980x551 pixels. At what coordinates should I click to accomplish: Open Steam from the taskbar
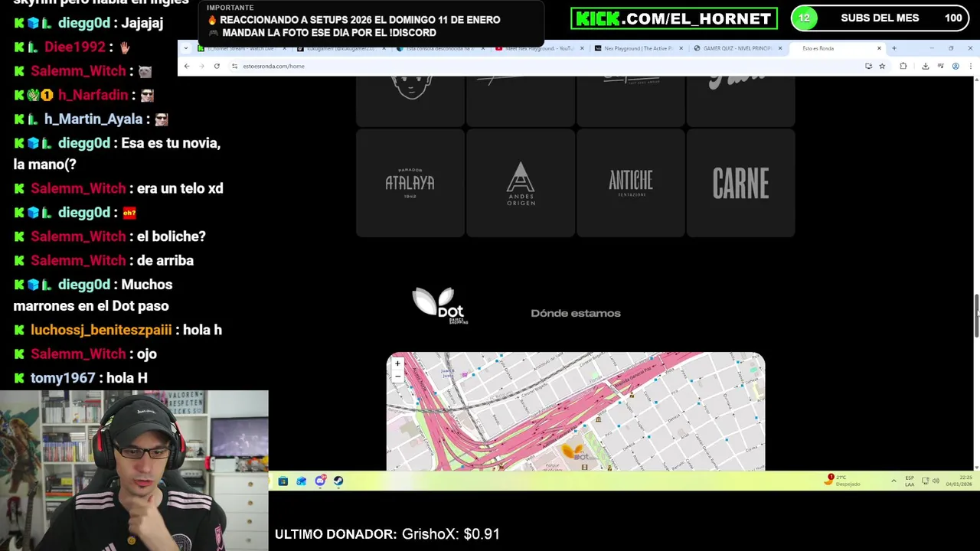tap(338, 481)
